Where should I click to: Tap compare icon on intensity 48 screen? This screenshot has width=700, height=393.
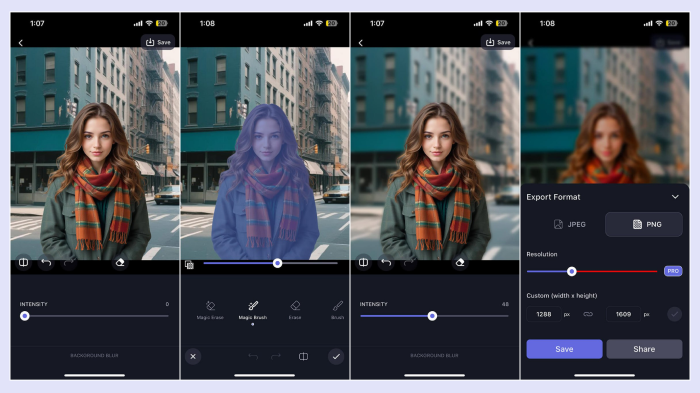(364, 262)
